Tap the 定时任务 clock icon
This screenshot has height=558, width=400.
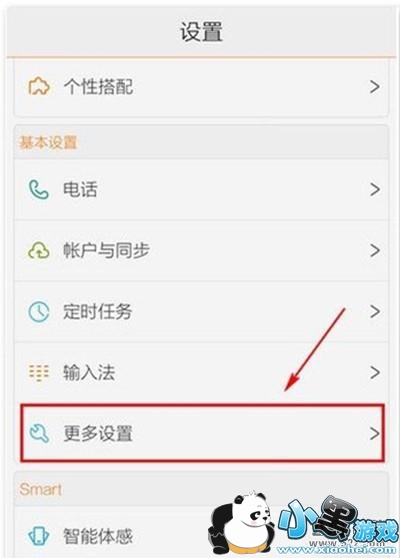click(38, 312)
